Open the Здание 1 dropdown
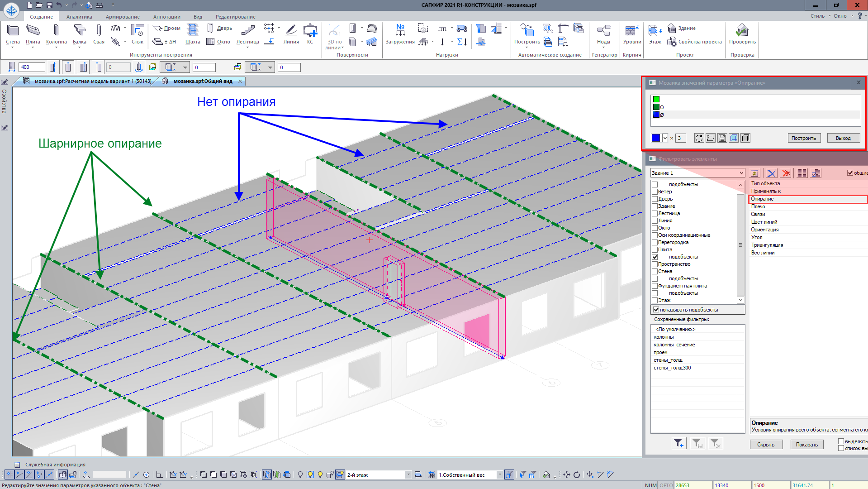The height and width of the screenshot is (489, 868). point(741,173)
